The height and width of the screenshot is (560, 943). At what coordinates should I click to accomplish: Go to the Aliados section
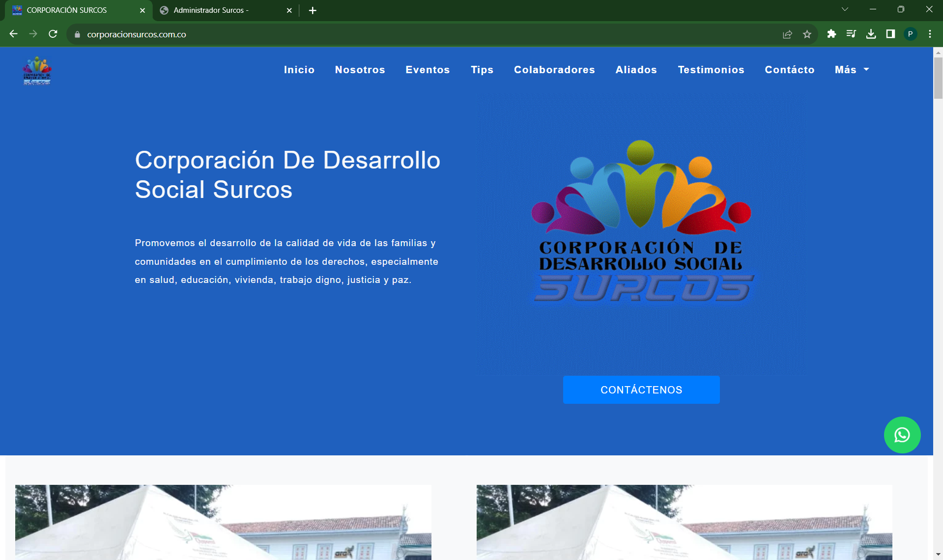tap(636, 70)
